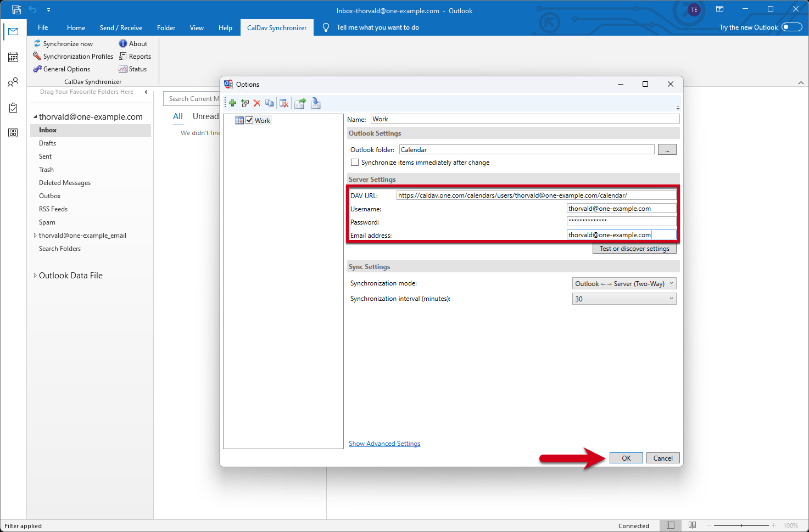This screenshot has height=532, width=809.
Task: Open the Show Advanced Settings link
Action: coord(384,444)
